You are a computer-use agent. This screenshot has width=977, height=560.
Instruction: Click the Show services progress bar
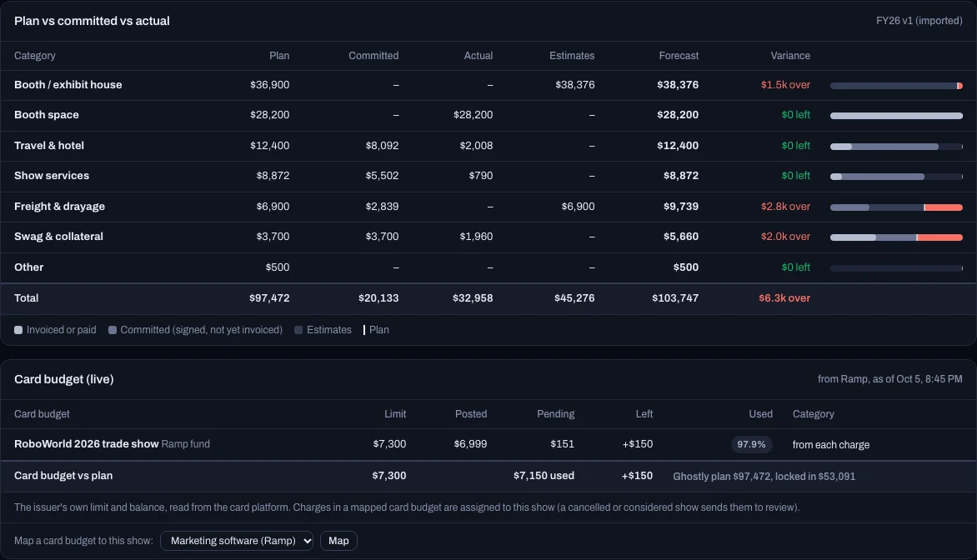click(896, 177)
